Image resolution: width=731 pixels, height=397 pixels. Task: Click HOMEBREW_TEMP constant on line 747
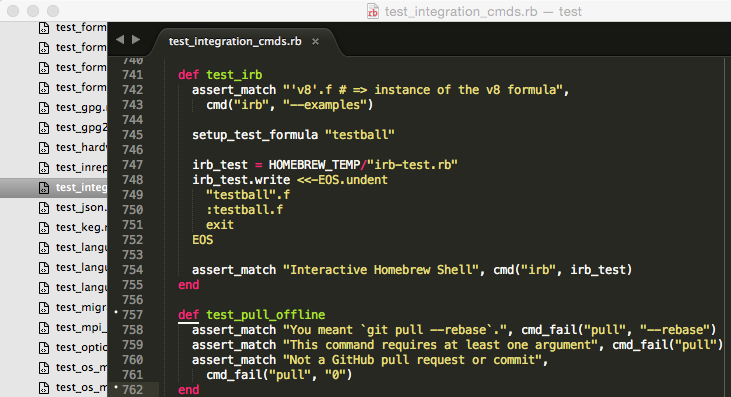[314, 165]
